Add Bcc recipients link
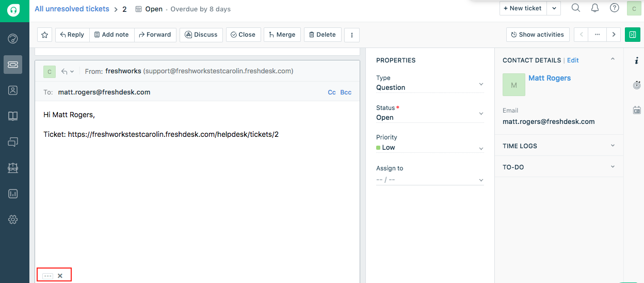 pyautogui.click(x=346, y=92)
